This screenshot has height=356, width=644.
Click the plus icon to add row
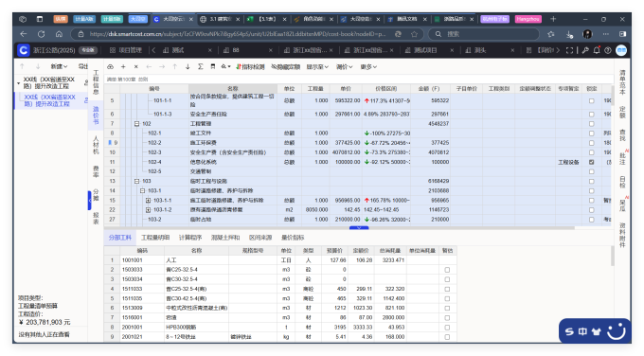(x=123, y=66)
